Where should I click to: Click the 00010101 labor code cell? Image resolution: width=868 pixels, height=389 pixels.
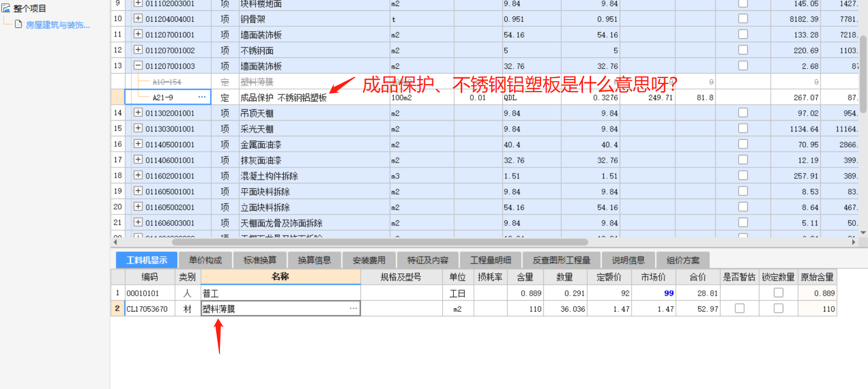[150, 293]
